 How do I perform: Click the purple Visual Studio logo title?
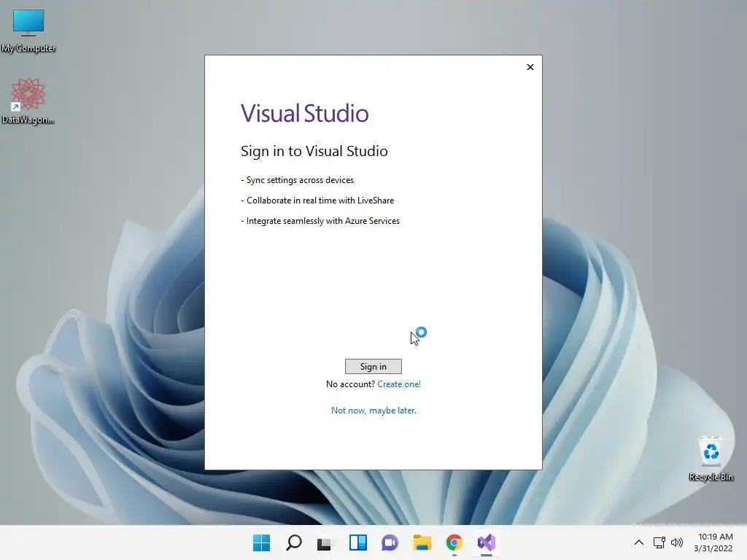[304, 113]
